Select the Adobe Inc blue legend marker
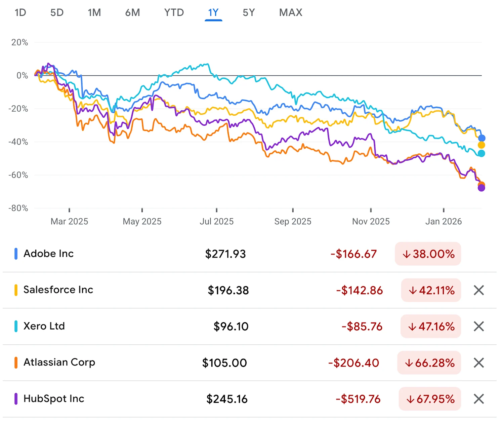504x421 pixels. [x=16, y=254]
